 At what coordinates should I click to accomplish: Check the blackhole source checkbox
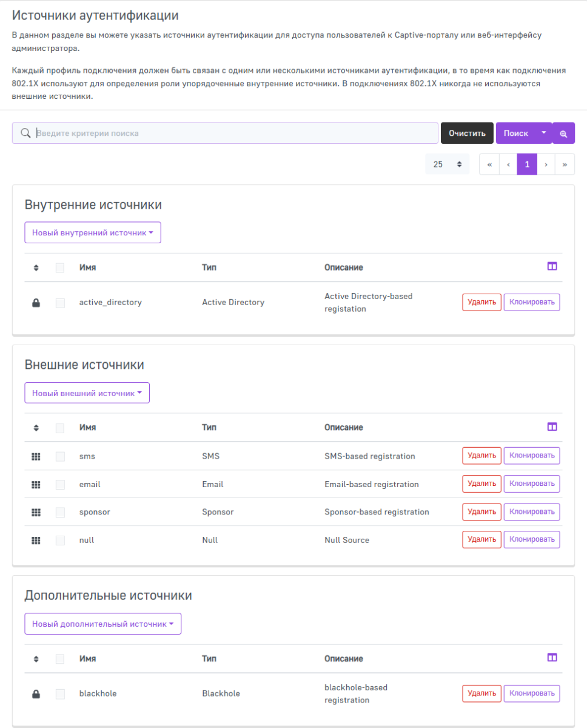tap(60, 693)
